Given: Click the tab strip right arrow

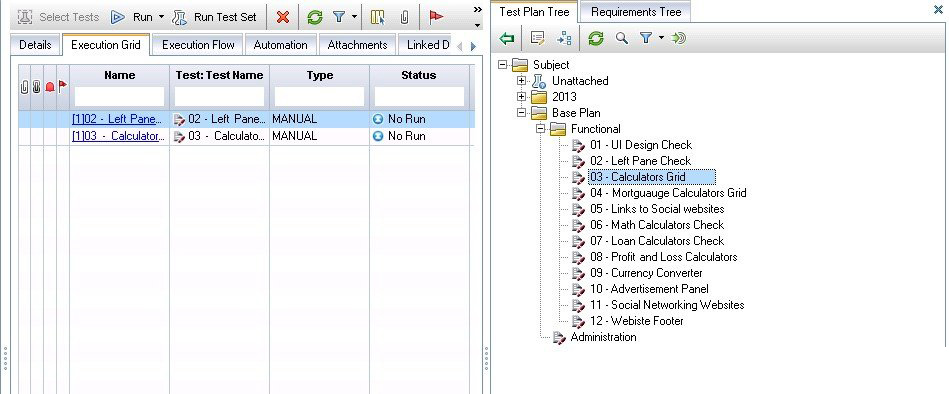Looking at the screenshot, I should tap(473, 46).
